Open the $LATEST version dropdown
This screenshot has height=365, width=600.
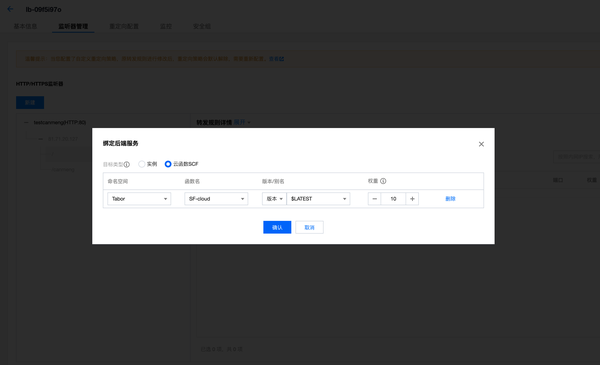[318, 199]
